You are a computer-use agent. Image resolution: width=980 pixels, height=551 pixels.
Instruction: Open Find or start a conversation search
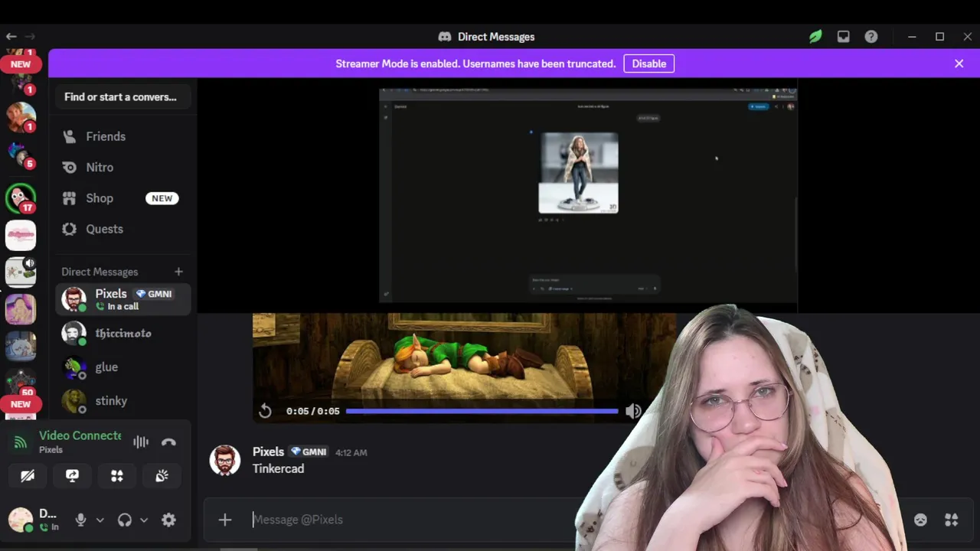[x=122, y=97]
